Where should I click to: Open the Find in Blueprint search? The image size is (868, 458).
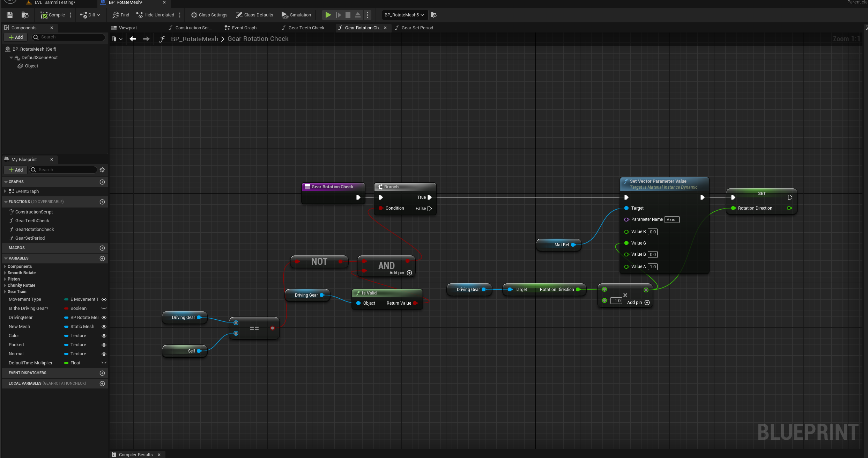(x=120, y=15)
